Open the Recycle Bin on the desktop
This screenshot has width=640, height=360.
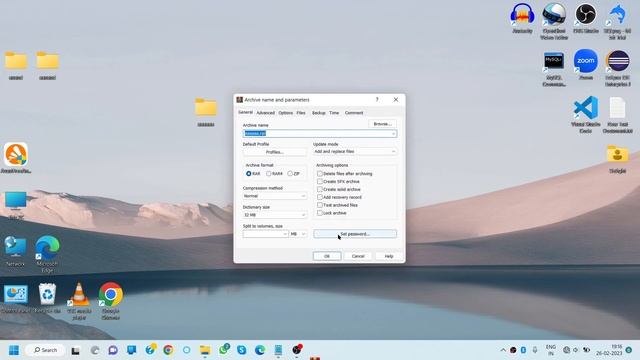[x=47, y=299]
